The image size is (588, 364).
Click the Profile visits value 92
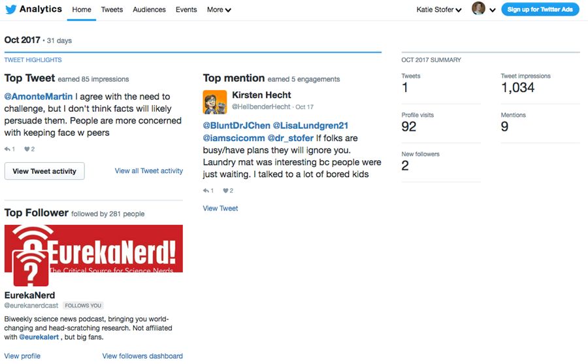pos(409,127)
